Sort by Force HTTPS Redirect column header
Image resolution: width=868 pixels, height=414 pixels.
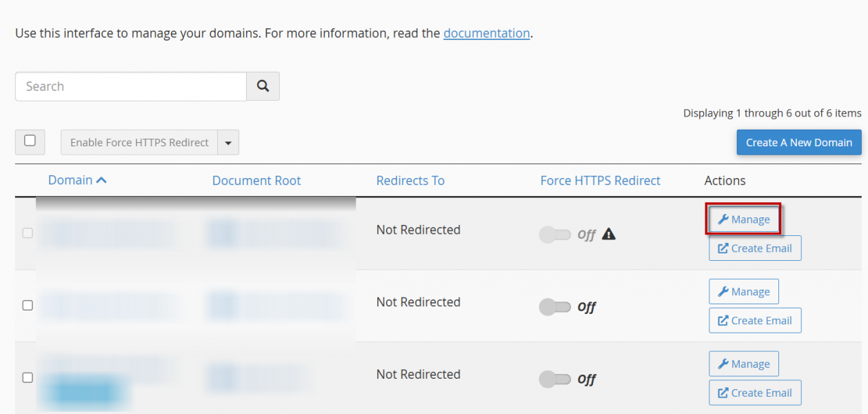(x=600, y=181)
